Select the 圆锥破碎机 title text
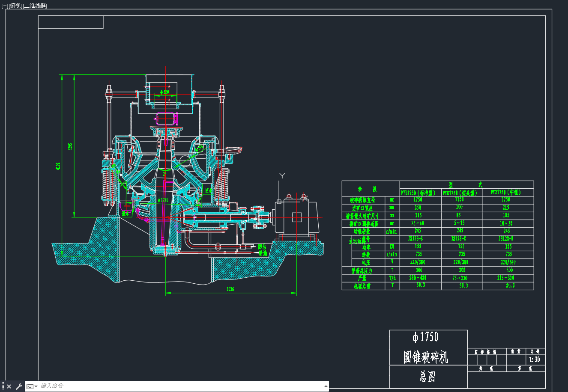The height and width of the screenshot is (392, 568). 426,357
